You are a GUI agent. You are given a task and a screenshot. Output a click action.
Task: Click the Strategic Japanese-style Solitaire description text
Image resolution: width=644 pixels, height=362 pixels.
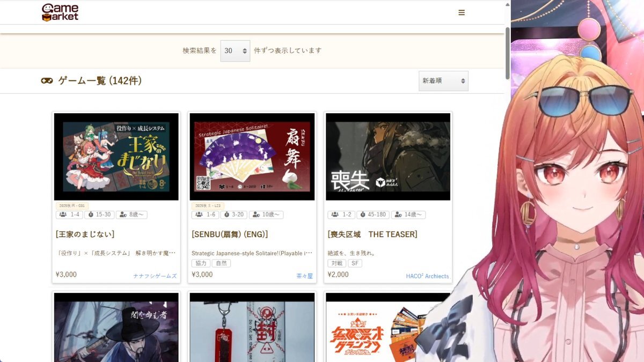[x=252, y=253]
